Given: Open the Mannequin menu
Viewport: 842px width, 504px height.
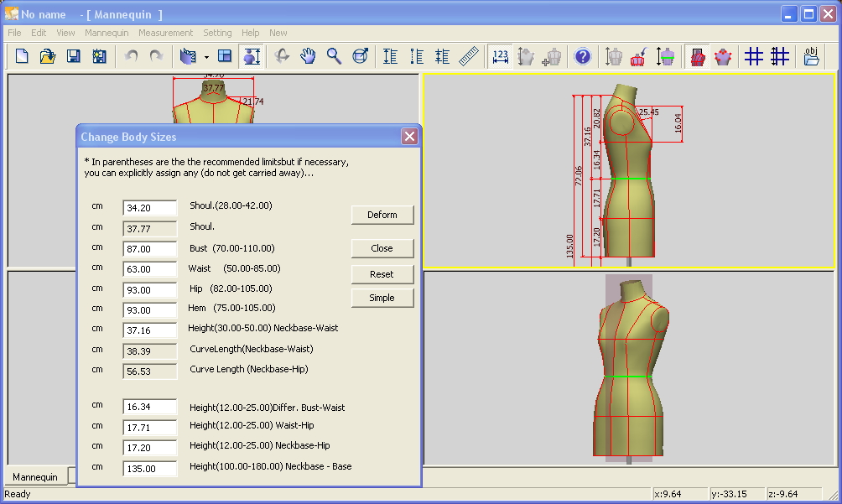Looking at the screenshot, I should (x=107, y=33).
